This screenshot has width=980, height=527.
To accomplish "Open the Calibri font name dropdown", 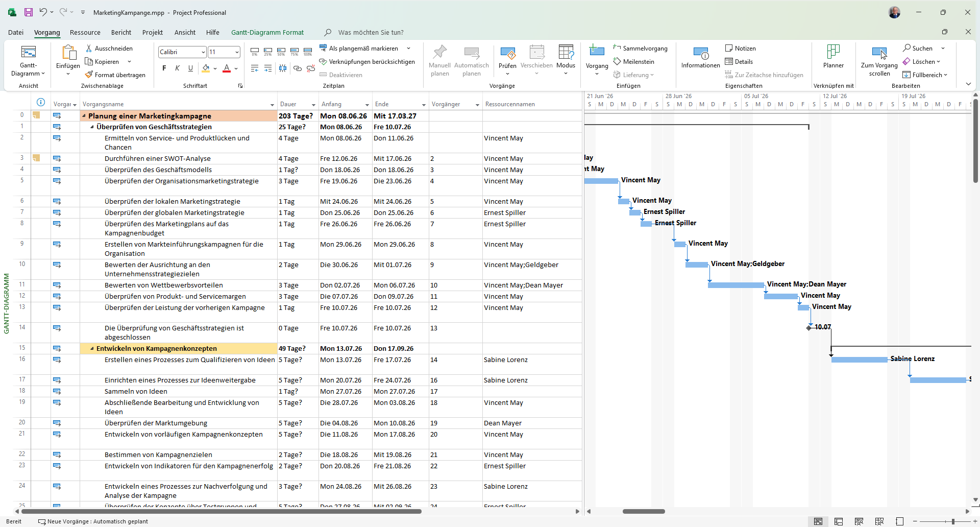I will point(203,52).
